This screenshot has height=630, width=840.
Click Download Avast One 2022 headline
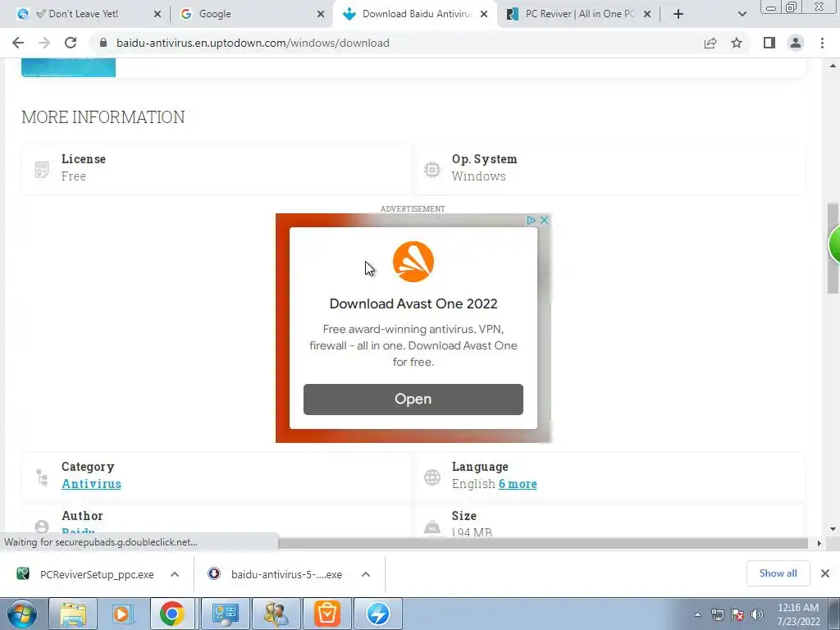[413, 304]
